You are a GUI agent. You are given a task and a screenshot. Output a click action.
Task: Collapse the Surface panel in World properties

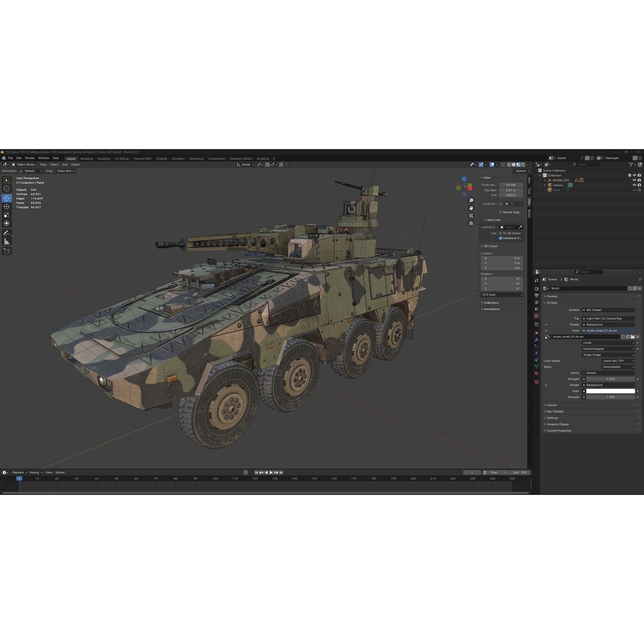click(x=545, y=302)
